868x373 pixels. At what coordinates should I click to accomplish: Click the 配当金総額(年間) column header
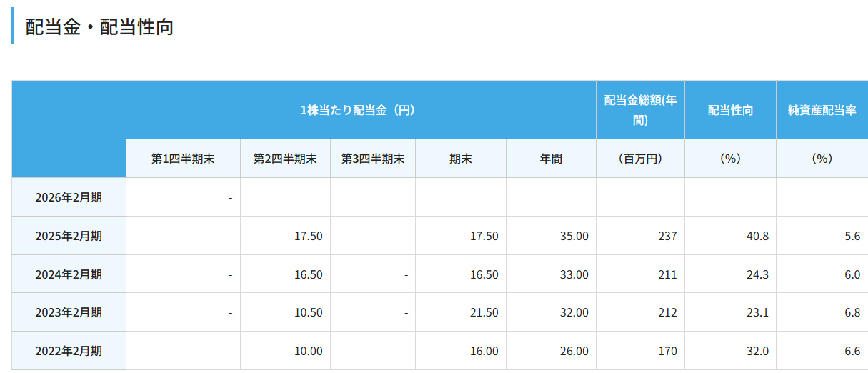pyautogui.click(x=640, y=110)
